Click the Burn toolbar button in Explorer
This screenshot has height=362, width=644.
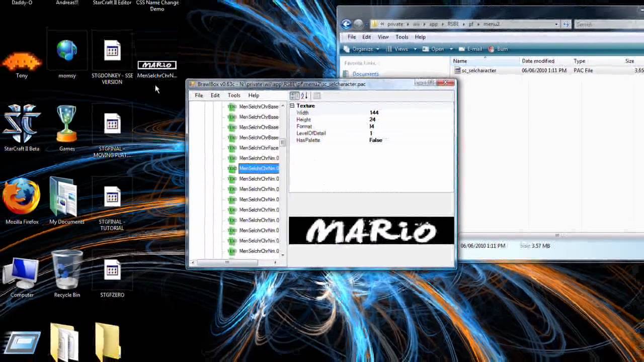pyautogui.click(x=498, y=49)
